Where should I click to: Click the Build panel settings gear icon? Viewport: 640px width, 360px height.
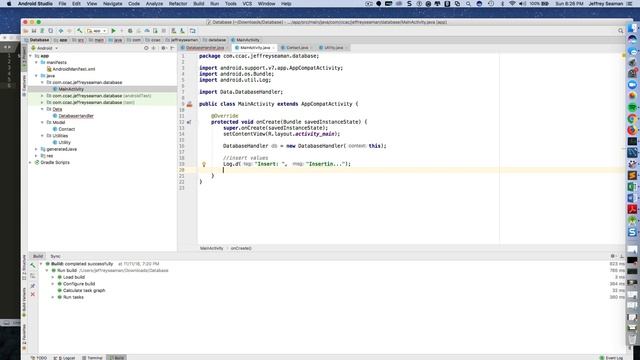click(613, 256)
